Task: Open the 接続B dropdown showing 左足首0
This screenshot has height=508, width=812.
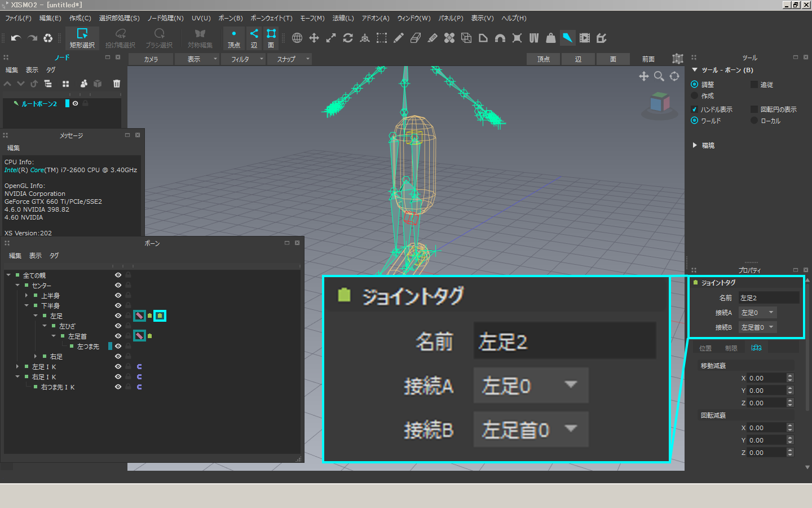Action: pyautogui.click(x=758, y=327)
